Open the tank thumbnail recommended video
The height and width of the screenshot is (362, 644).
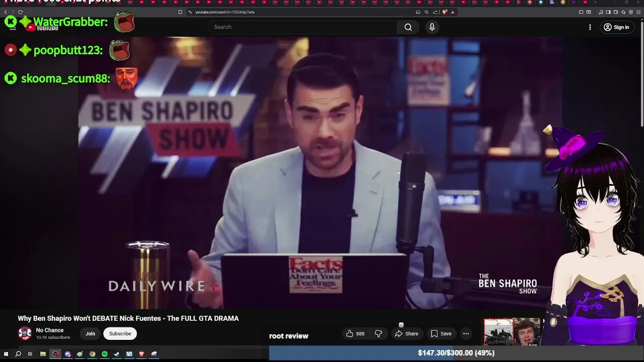(x=512, y=332)
